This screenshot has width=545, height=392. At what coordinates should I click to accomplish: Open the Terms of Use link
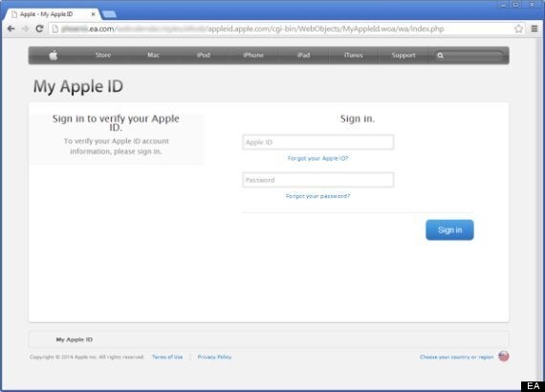pos(167,357)
